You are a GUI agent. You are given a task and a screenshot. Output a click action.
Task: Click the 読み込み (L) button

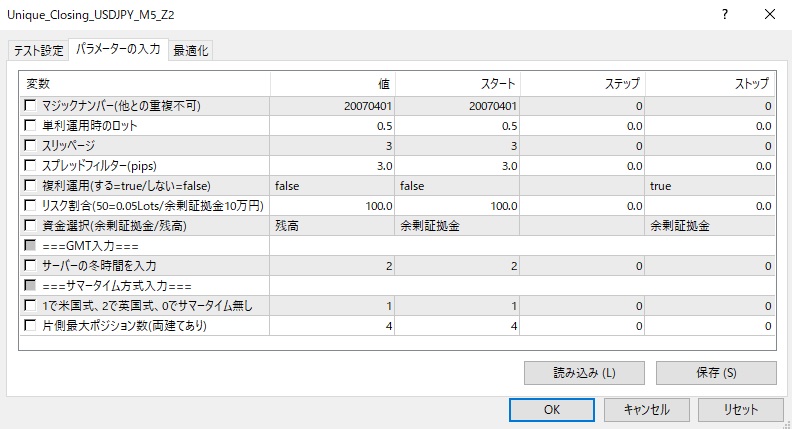[584, 373]
